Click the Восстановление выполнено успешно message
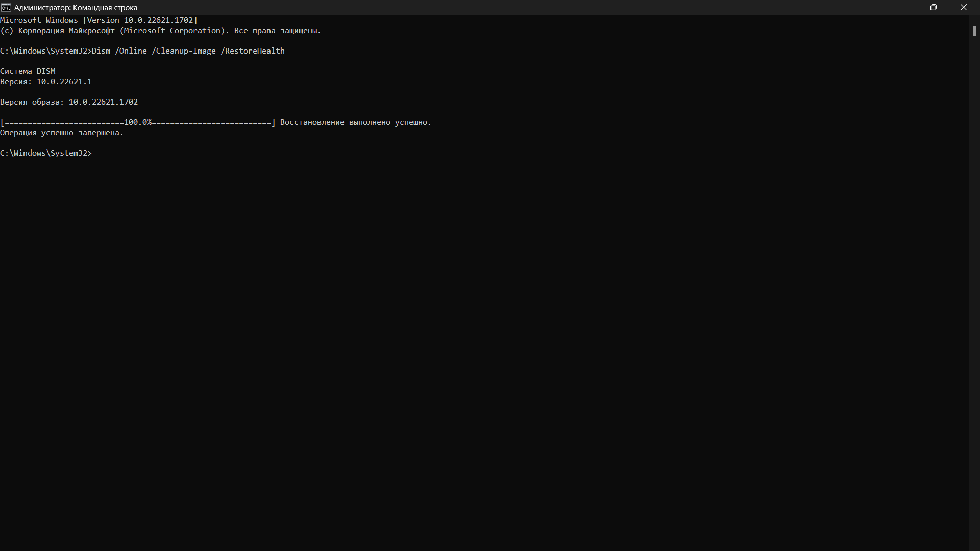The width and height of the screenshot is (980, 551). (x=355, y=122)
